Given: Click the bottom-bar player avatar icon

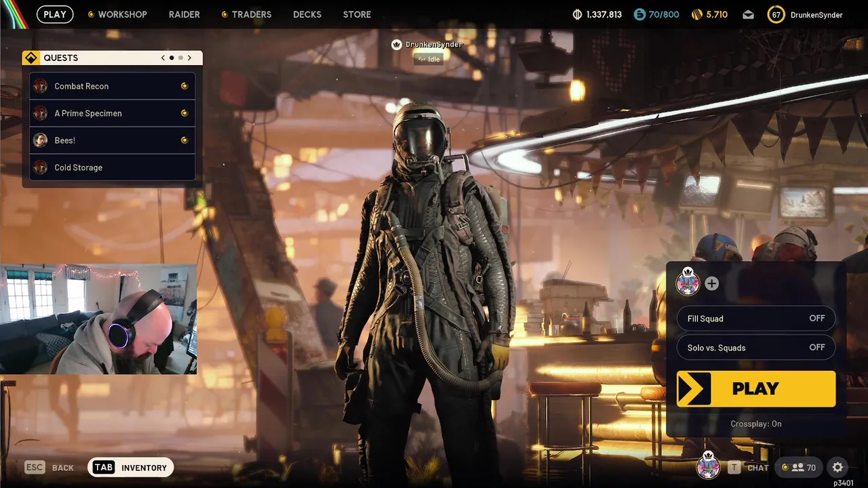Looking at the screenshot, I should coord(709,465).
